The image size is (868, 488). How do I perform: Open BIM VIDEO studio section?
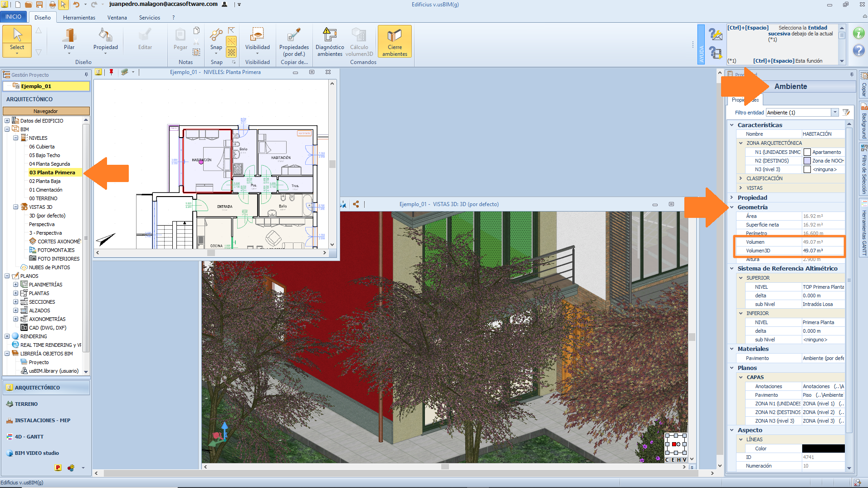(37, 453)
